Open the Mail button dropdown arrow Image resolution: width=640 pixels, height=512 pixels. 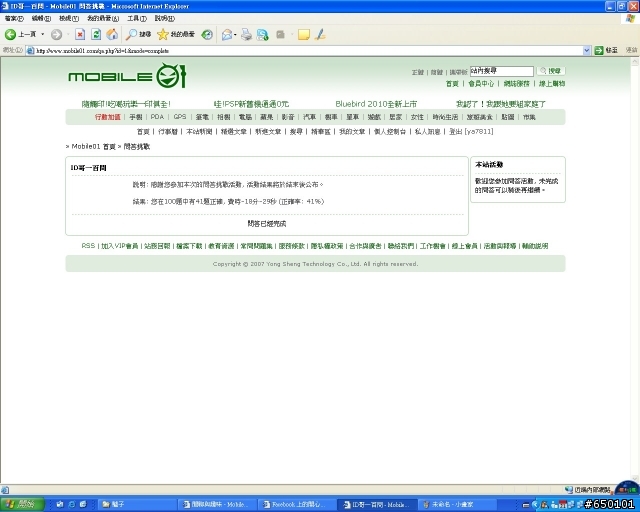[235, 35]
